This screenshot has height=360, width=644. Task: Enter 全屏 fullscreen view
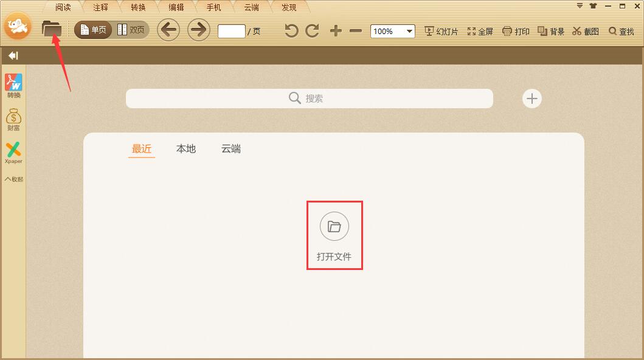tap(480, 30)
